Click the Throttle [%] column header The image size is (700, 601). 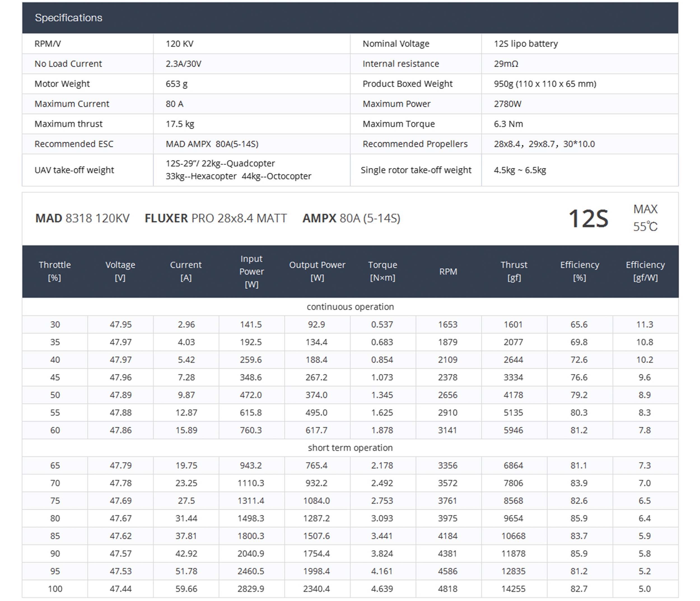(55, 271)
